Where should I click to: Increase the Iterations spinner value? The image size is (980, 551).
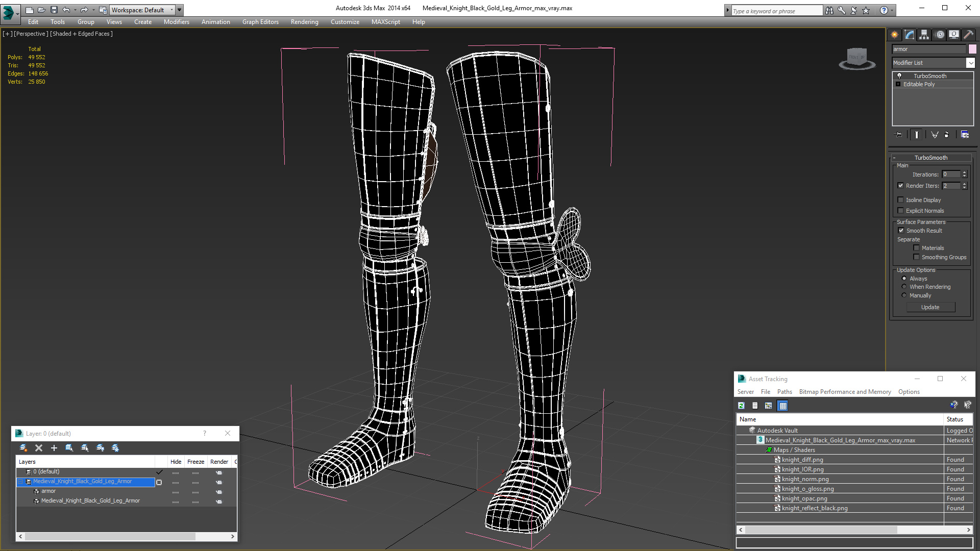pos(965,172)
